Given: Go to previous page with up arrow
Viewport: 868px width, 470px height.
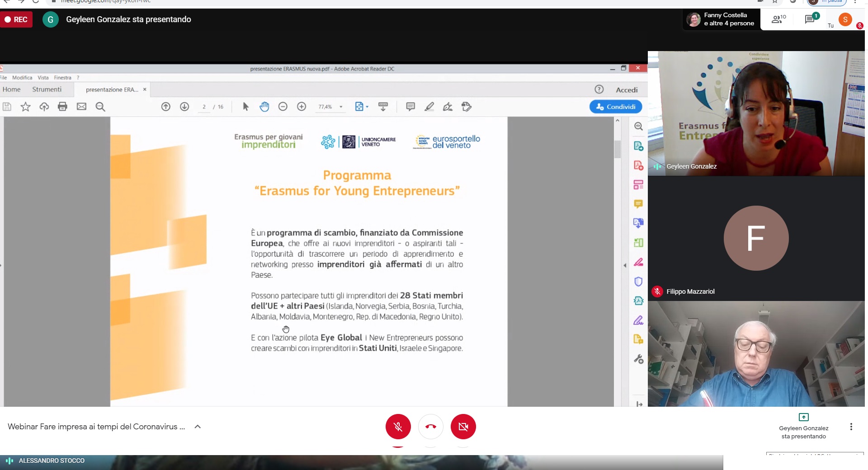Looking at the screenshot, I should 166,107.
